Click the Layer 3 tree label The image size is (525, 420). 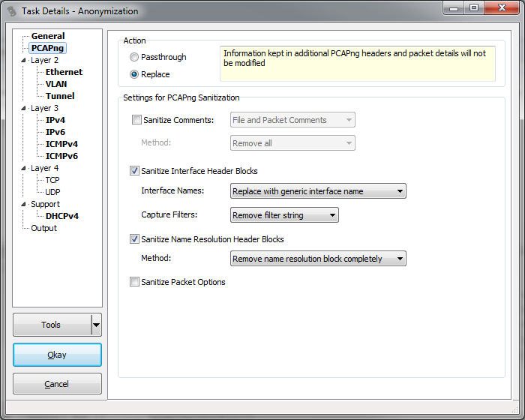[x=44, y=108]
